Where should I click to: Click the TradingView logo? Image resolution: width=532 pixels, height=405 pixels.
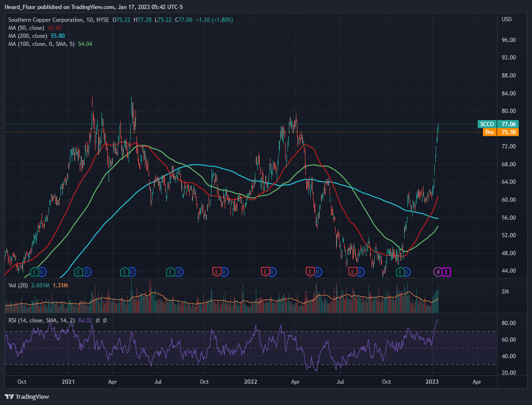coord(27,396)
